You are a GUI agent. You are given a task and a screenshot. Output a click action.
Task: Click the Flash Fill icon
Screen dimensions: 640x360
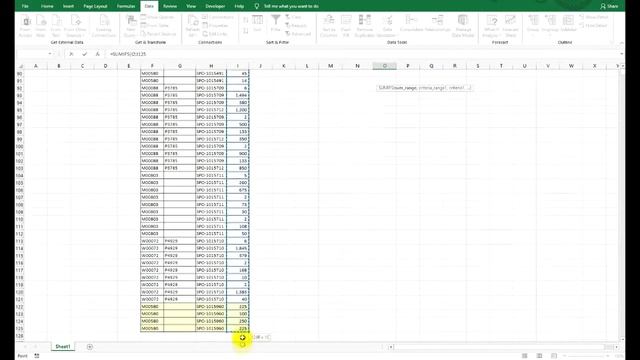click(x=346, y=26)
